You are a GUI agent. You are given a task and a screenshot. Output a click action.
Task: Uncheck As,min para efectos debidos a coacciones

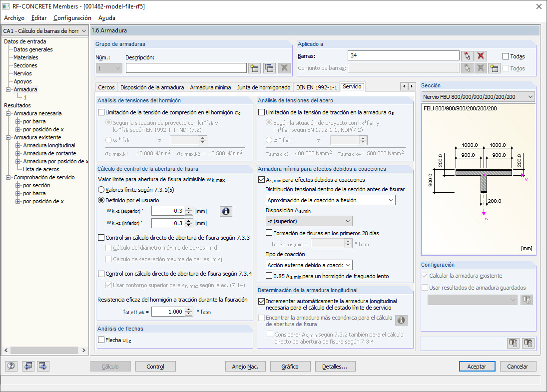pos(261,180)
